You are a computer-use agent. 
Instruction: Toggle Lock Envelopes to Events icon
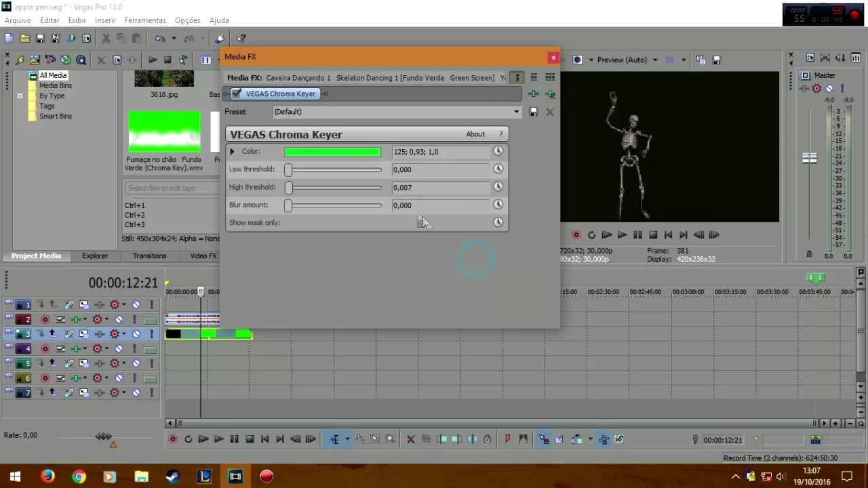pos(604,439)
